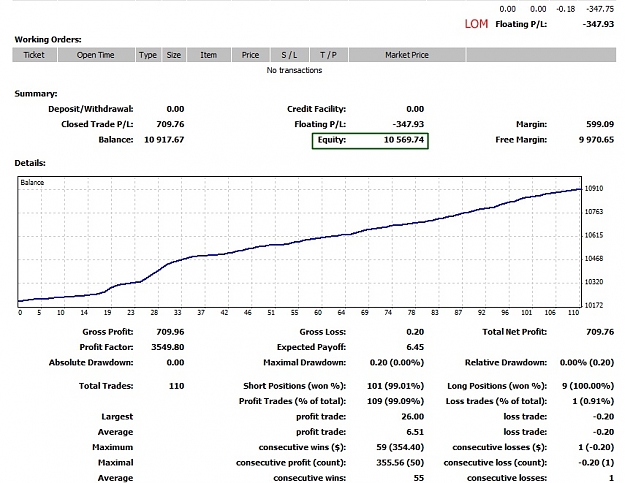Click the Deposit/Withdrawal value 0.00
625x483 pixels.
tap(175, 109)
